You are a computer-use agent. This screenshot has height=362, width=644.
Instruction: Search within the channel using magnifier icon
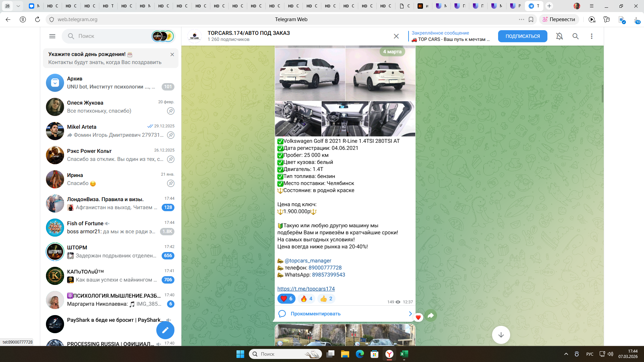point(576,36)
